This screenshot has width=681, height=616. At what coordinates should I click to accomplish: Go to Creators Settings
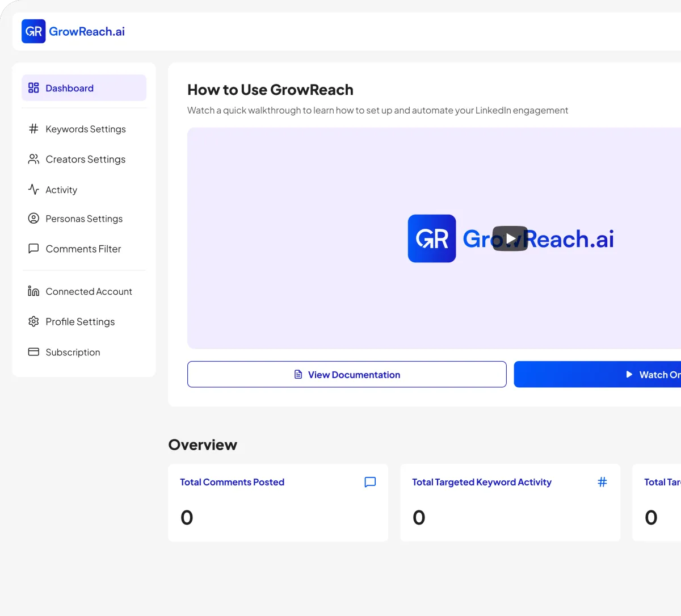coord(84,159)
